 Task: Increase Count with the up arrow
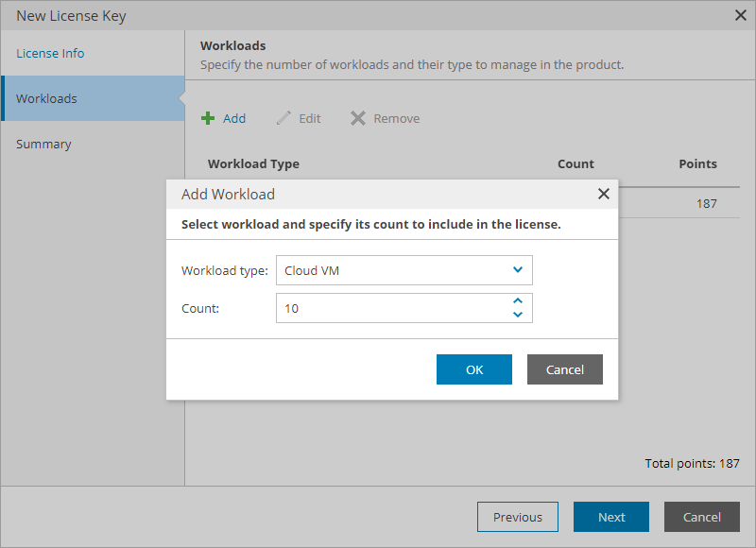tap(518, 301)
